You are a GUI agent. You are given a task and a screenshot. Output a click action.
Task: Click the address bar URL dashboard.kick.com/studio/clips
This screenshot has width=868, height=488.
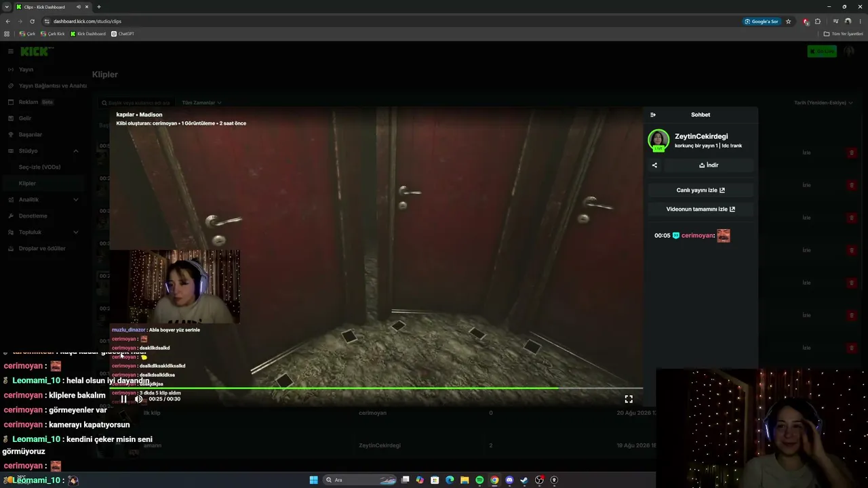pyautogui.click(x=87, y=22)
